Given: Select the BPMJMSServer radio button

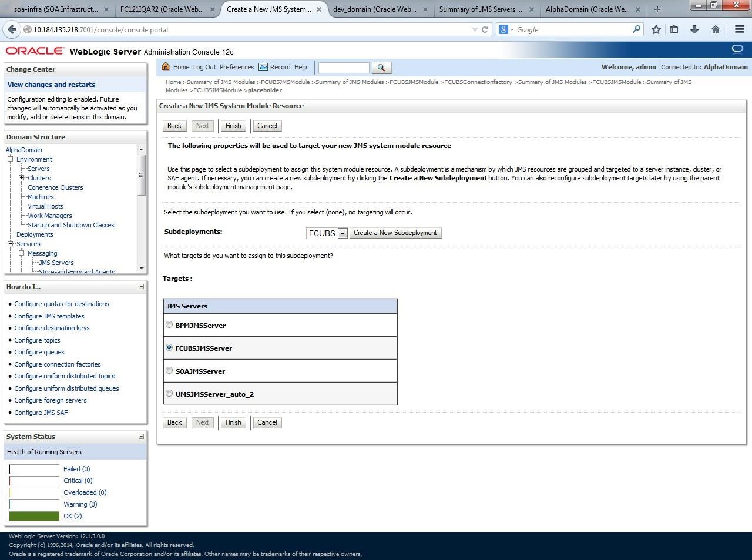Looking at the screenshot, I should tap(169, 324).
